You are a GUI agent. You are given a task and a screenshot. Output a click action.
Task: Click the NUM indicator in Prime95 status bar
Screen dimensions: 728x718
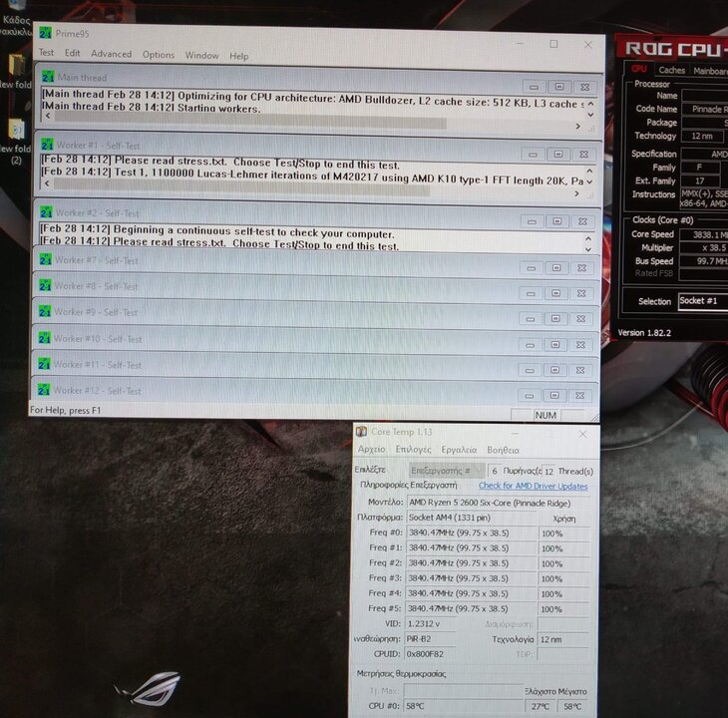546,415
